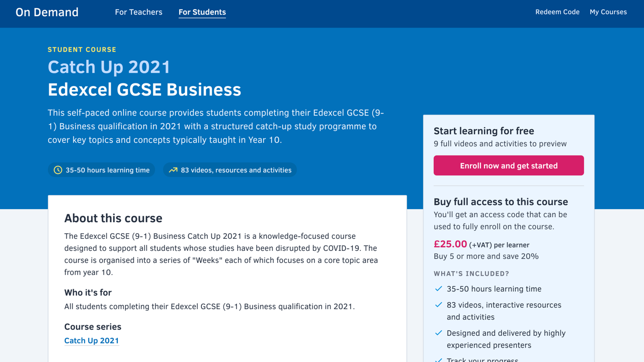This screenshot has width=644, height=362.
Task: Click the clock icon beside learning time
Action: (x=58, y=170)
